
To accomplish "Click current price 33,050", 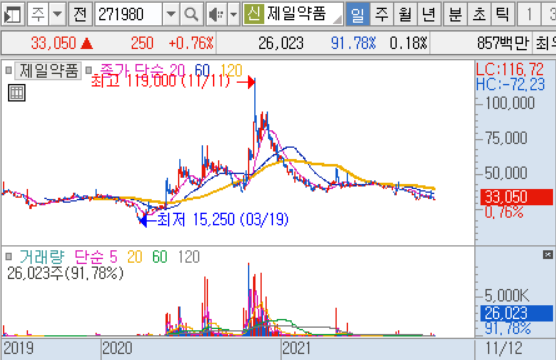I will pyautogui.click(x=54, y=43).
